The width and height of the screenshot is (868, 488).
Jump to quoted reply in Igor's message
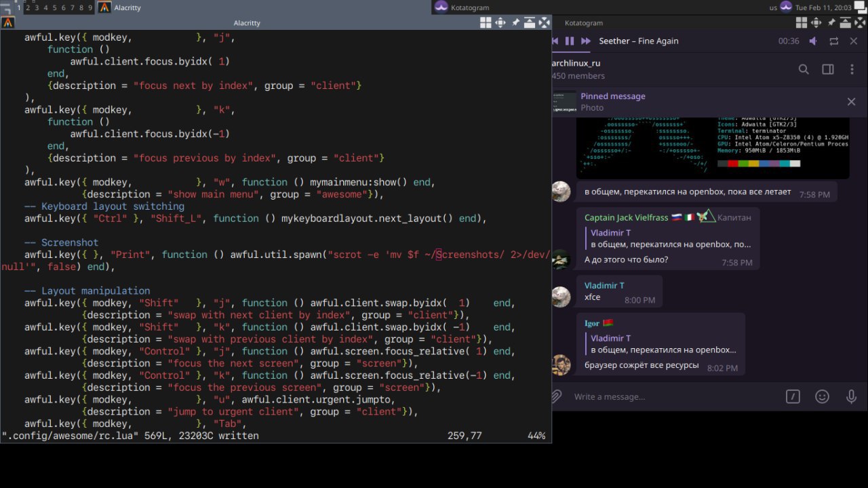click(x=663, y=343)
